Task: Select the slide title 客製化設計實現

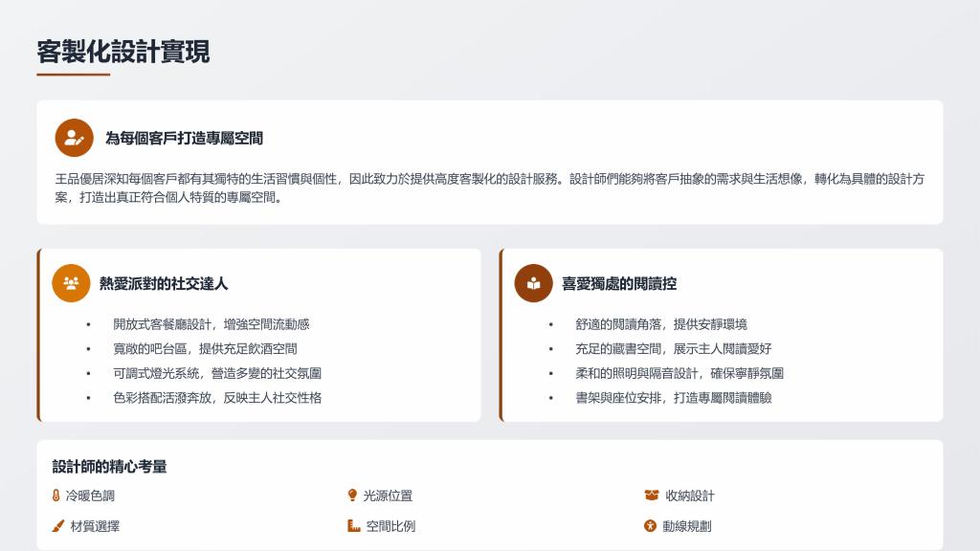Action: coord(123,52)
